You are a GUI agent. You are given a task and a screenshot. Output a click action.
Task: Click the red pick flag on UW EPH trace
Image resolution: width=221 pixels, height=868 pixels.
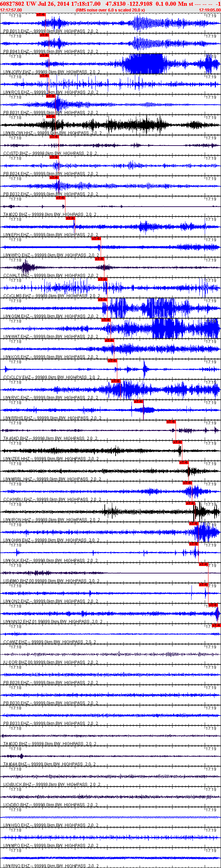(x=70, y=218)
